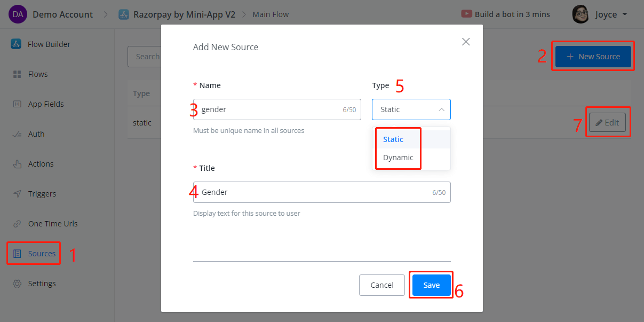Viewport: 644px width, 322px height.
Task: Save the new source
Action: [431, 285]
